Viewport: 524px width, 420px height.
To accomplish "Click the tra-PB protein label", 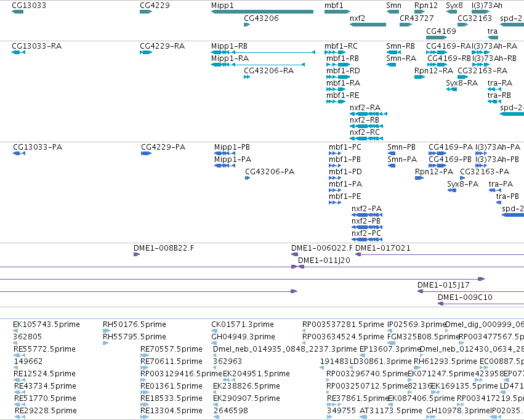I will [x=507, y=196].
